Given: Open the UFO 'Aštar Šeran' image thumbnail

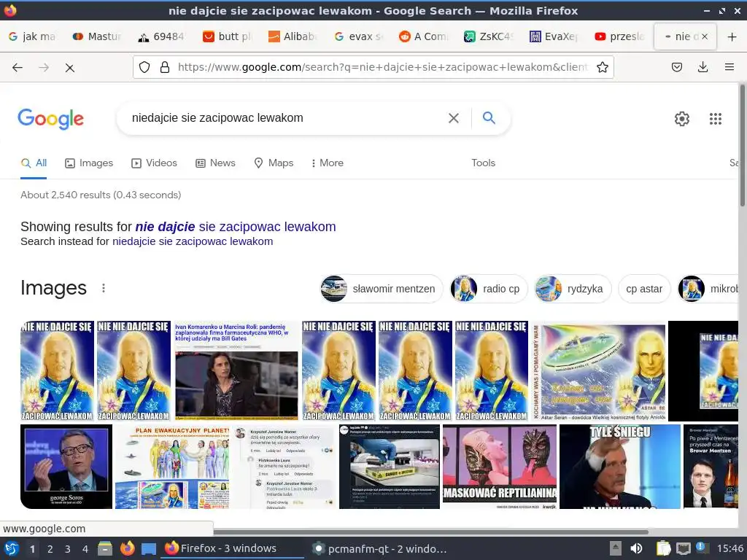Looking at the screenshot, I should 600,370.
